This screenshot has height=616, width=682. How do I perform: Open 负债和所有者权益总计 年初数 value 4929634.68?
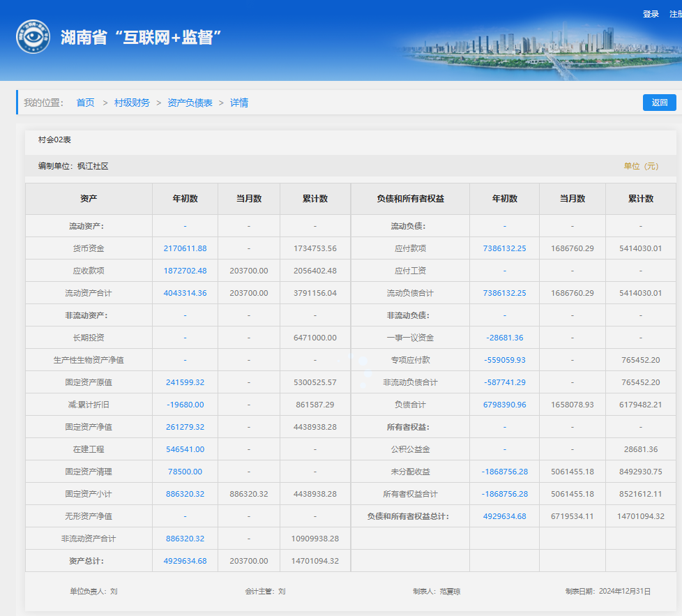click(x=505, y=516)
